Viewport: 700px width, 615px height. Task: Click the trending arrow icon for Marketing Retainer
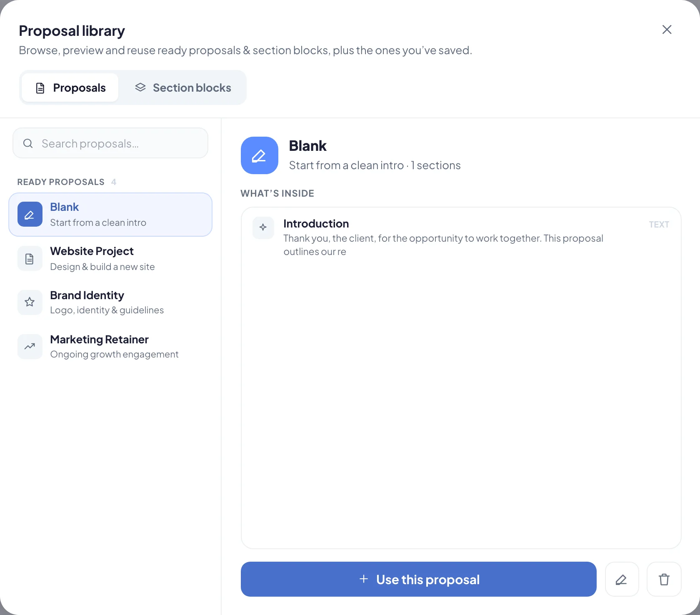pos(30,347)
